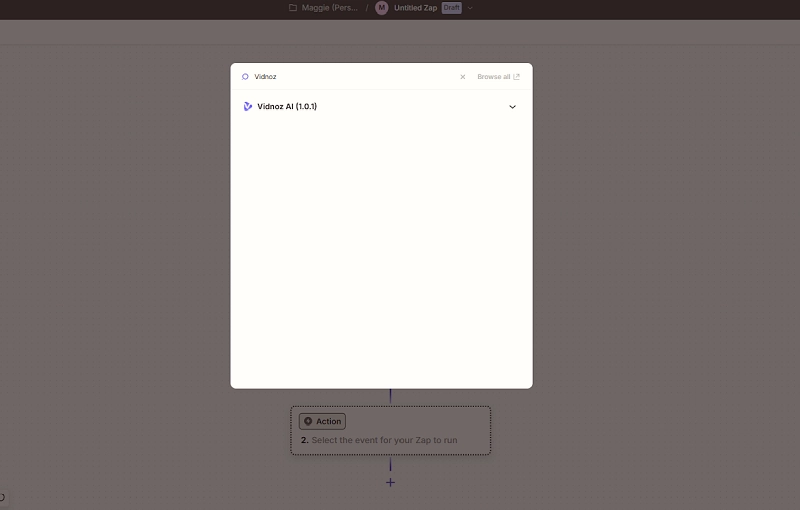Click the empty results area in the dialog
The width and height of the screenshot is (800, 510).
point(381,250)
